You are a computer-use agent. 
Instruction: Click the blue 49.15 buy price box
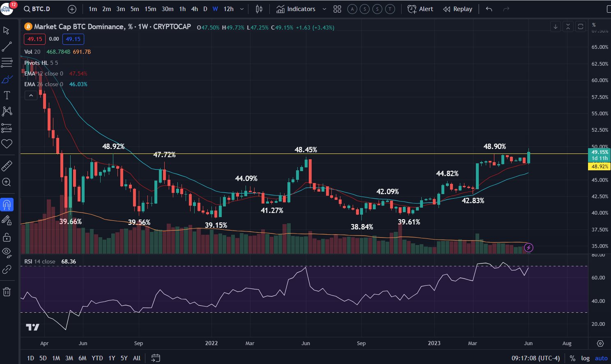73,39
